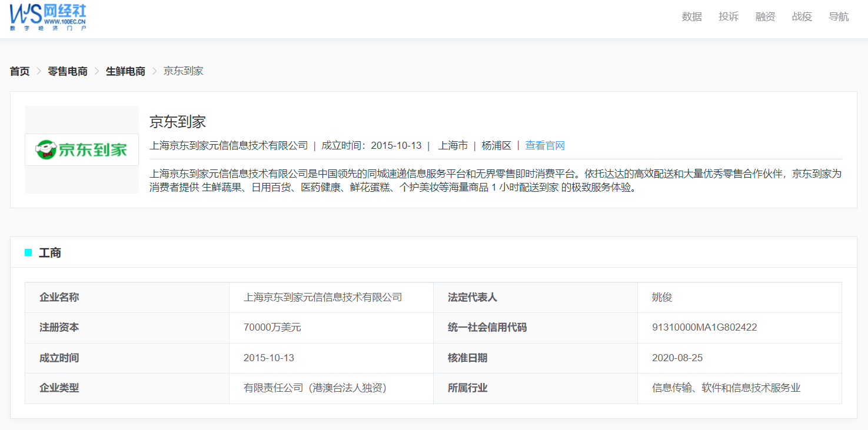The width and height of the screenshot is (868, 430).
Task: Open the 网经社 site logo
Action: (48, 16)
